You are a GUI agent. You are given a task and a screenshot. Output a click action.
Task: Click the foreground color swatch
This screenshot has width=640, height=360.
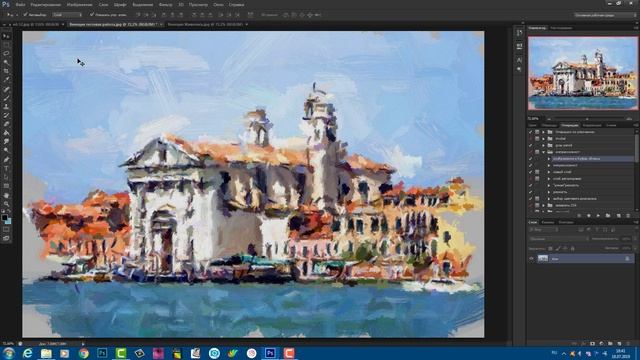pyautogui.click(x=4, y=217)
